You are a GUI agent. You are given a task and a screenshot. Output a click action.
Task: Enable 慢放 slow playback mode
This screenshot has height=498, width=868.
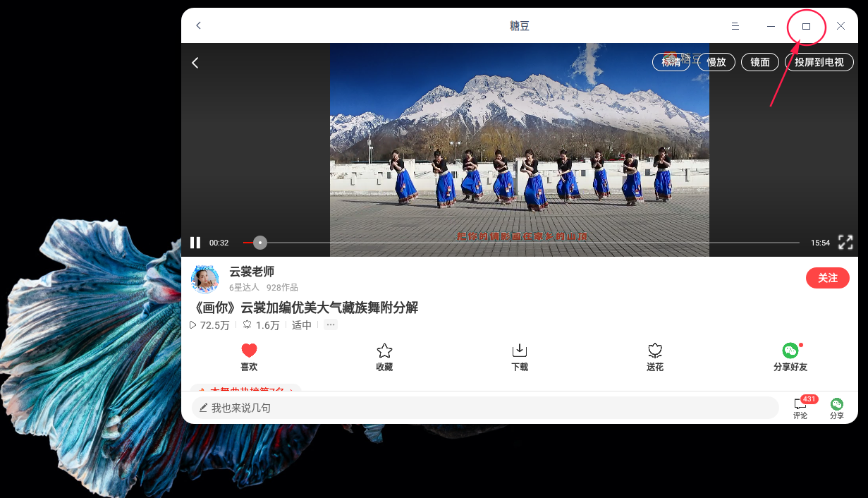click(x=716, y=62)
